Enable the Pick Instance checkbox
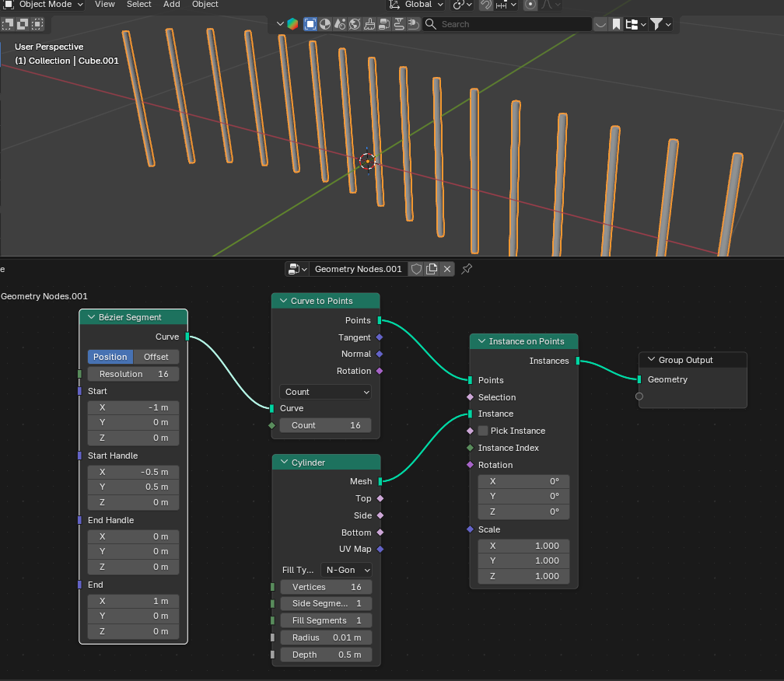This screenshot has height=681, width=784. tap(483, 431)
